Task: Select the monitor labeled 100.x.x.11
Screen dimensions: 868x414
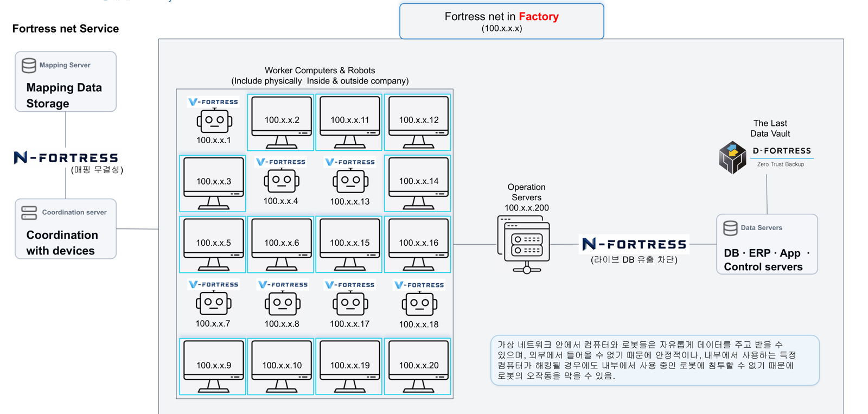Action: 350,122
